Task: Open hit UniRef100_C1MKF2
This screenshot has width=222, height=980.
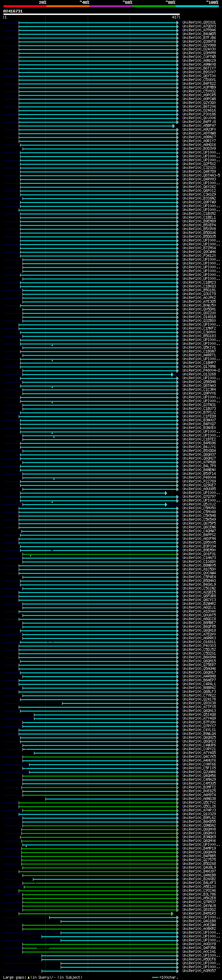Action: pos(199,328)
